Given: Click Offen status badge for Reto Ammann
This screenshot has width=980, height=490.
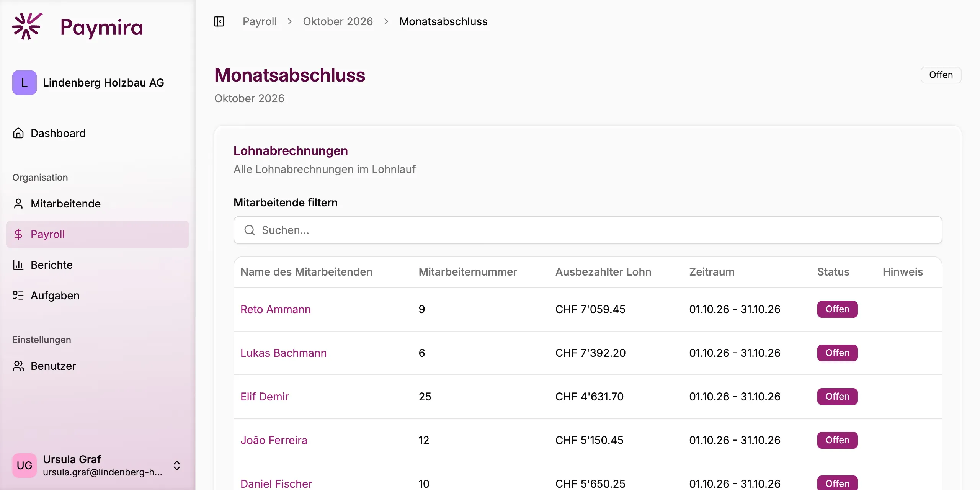Looking at the screenshot, I should tap(837, 309).
